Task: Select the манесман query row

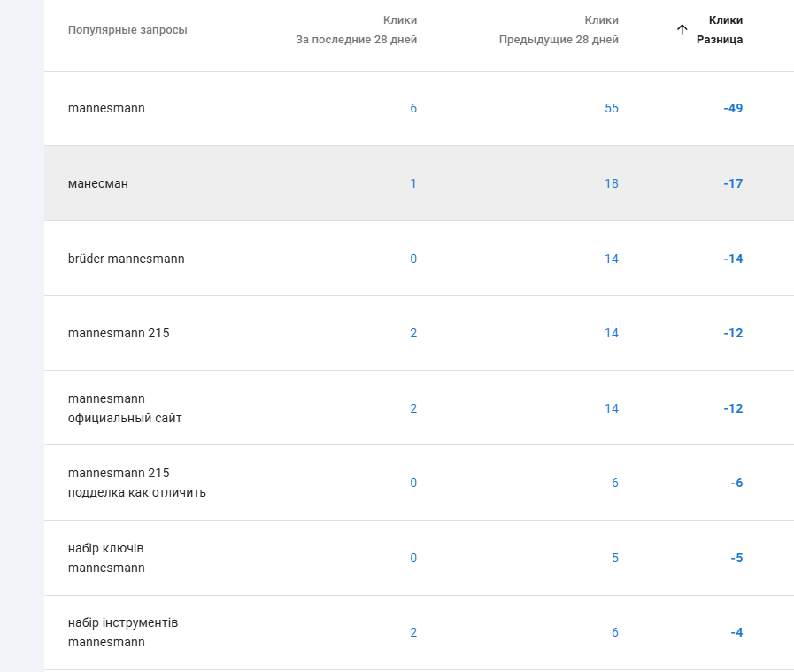Action: tap(98, 183)
